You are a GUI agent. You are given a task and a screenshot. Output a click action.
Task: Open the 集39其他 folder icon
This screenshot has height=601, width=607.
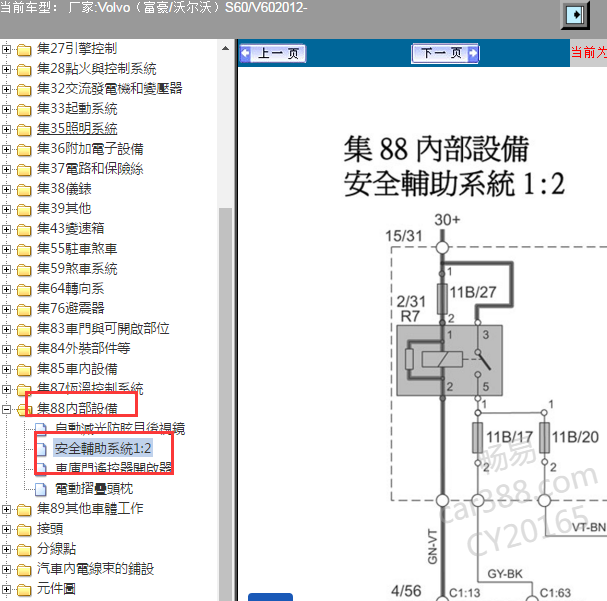tap(24, 210)
